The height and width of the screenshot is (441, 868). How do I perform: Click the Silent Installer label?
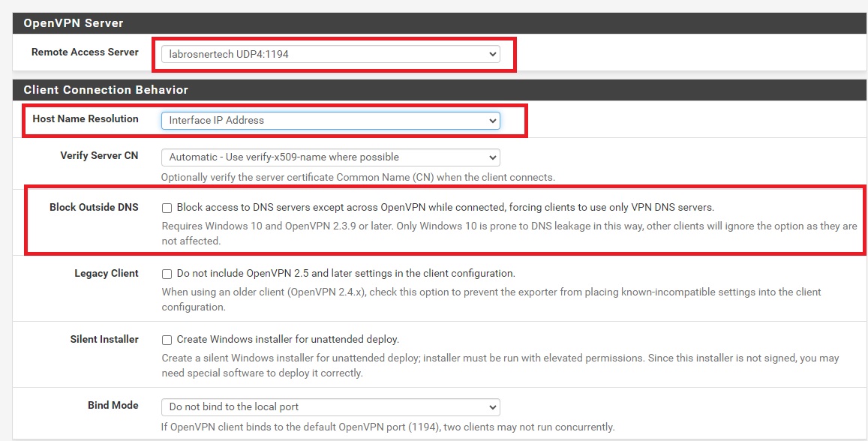pos(104,339)
